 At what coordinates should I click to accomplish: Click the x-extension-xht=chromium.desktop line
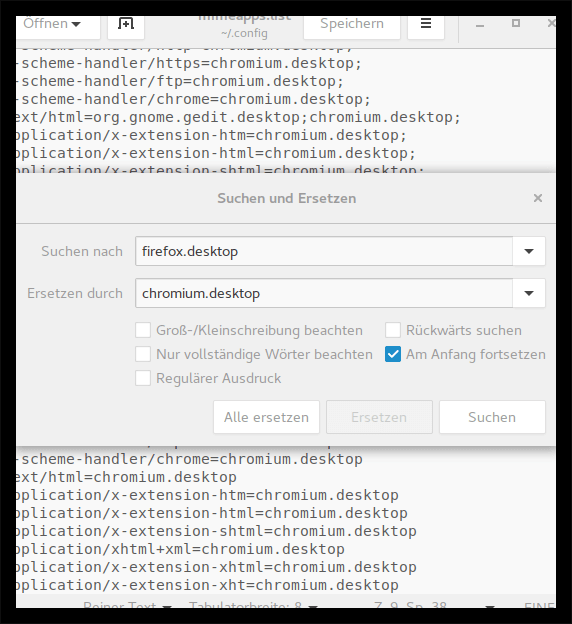point(207,585)
